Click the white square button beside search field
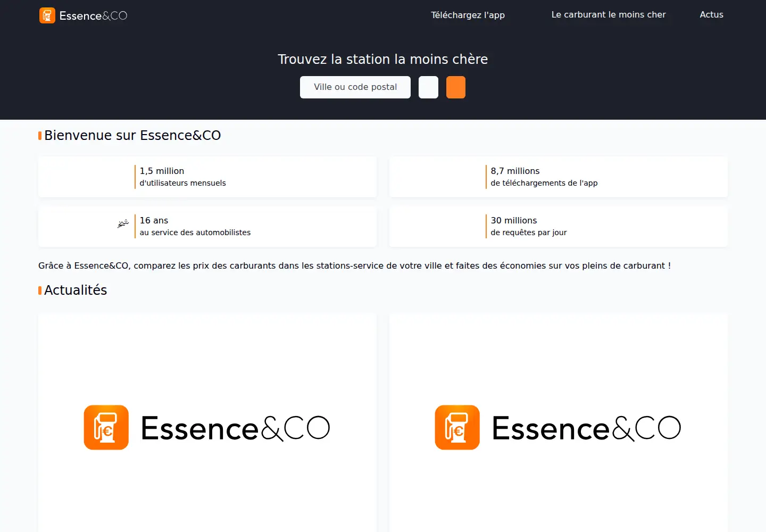 428,87
